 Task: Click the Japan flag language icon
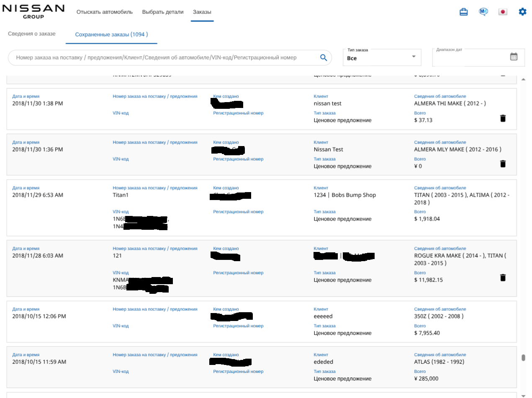click(x=503, y=12)
